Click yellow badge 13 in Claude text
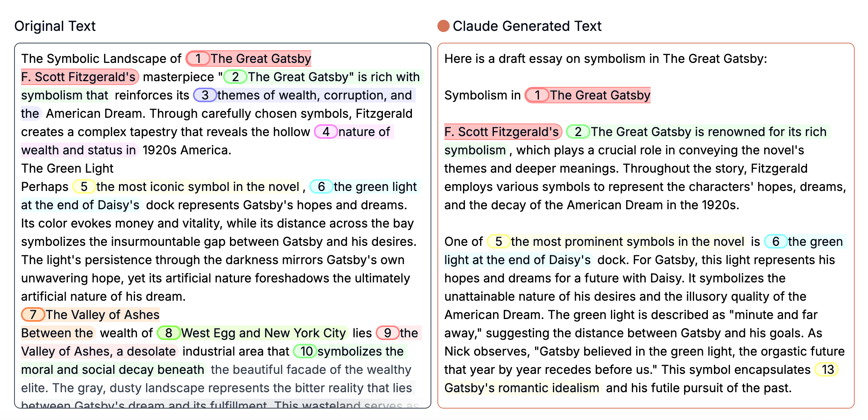This screenshot has height=420, width=868. [826, 369]
